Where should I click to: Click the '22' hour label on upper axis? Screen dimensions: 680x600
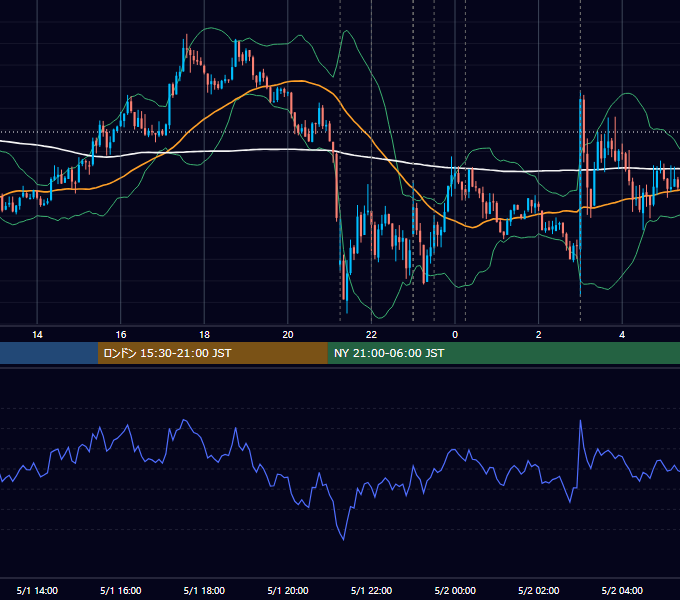(371, 335)
